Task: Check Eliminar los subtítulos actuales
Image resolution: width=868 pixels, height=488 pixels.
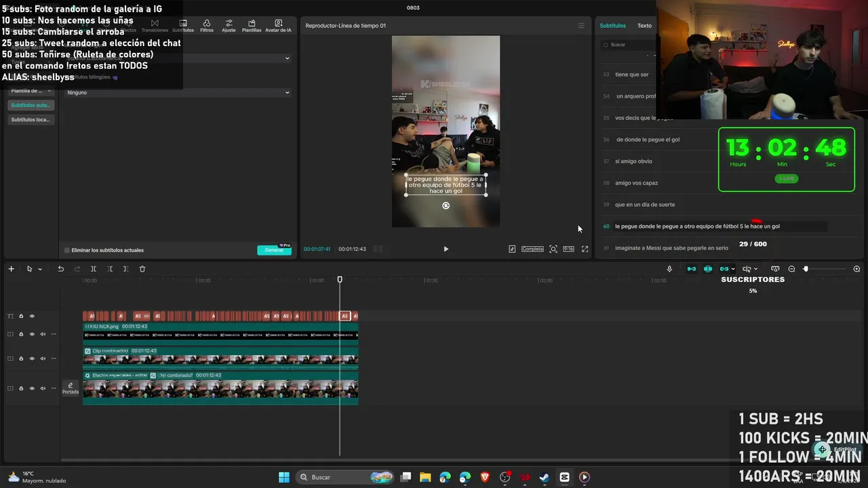Action: pos(66,250)
